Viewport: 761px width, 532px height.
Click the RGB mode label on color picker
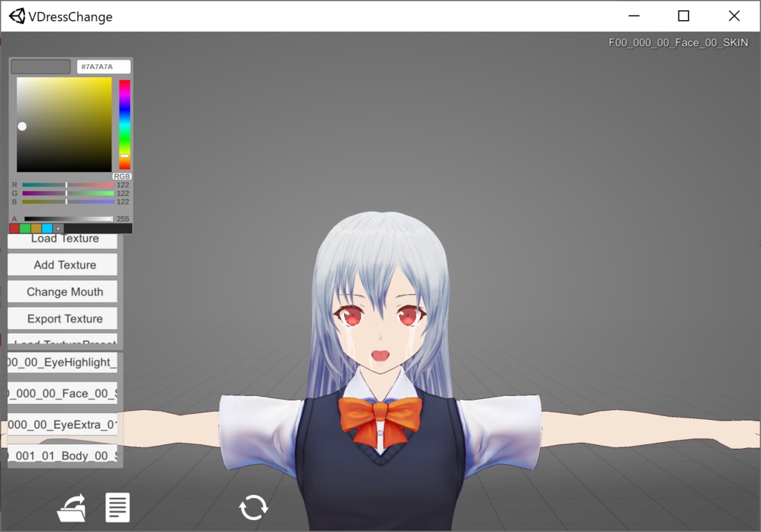[123, 176]
